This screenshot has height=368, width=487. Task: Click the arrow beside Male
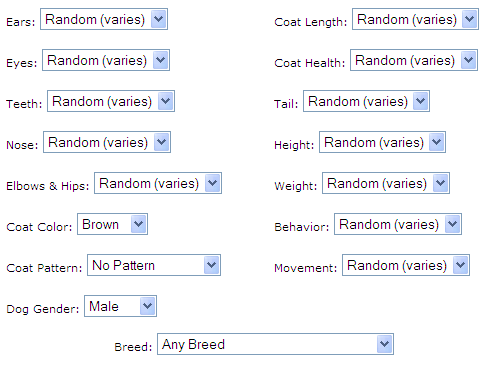click(147, 306)
